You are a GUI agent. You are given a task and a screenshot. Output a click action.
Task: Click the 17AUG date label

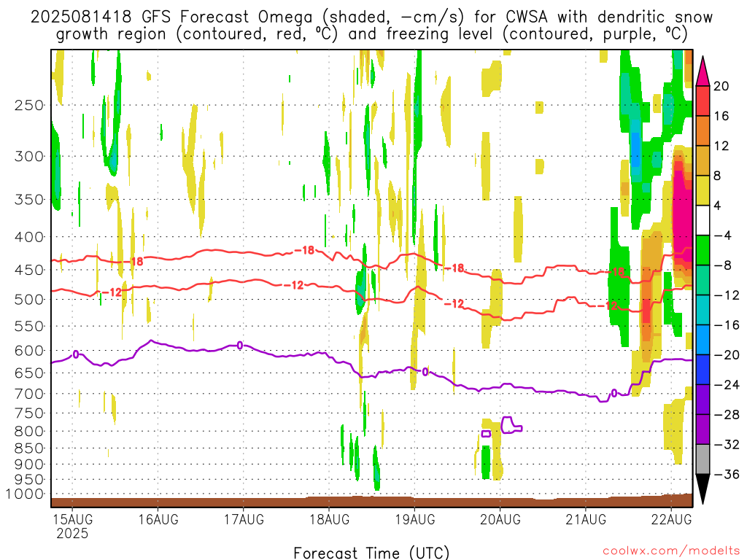click(x=244, y=519)
